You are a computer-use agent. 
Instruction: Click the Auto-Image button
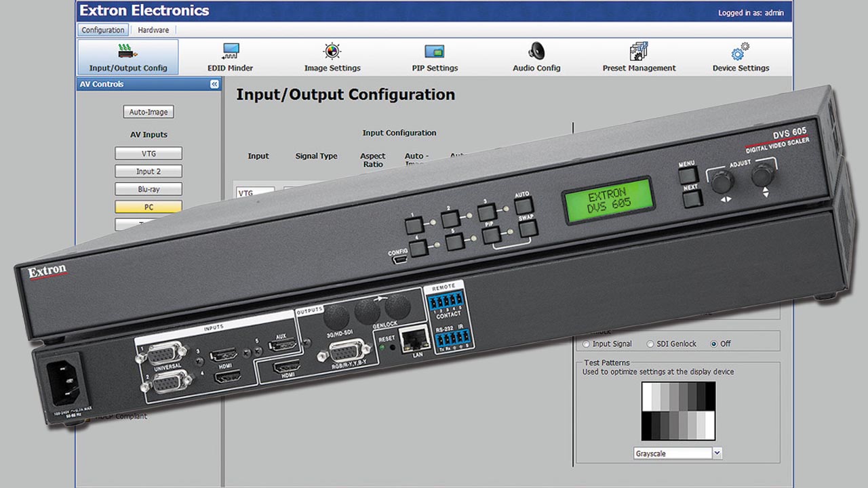pos(149,112)
